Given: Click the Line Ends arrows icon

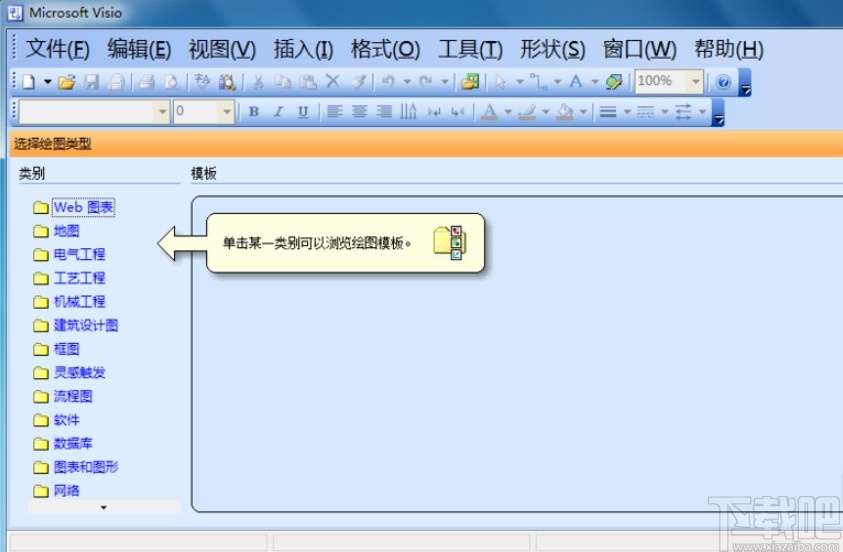Looking at the screenshot, I should [x=683, y=112].
